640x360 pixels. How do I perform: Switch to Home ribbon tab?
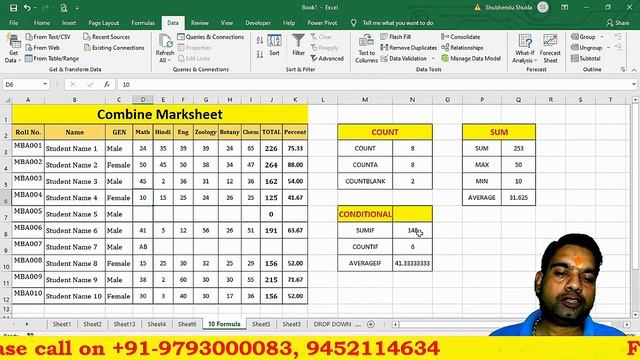(x=42, y=23)
